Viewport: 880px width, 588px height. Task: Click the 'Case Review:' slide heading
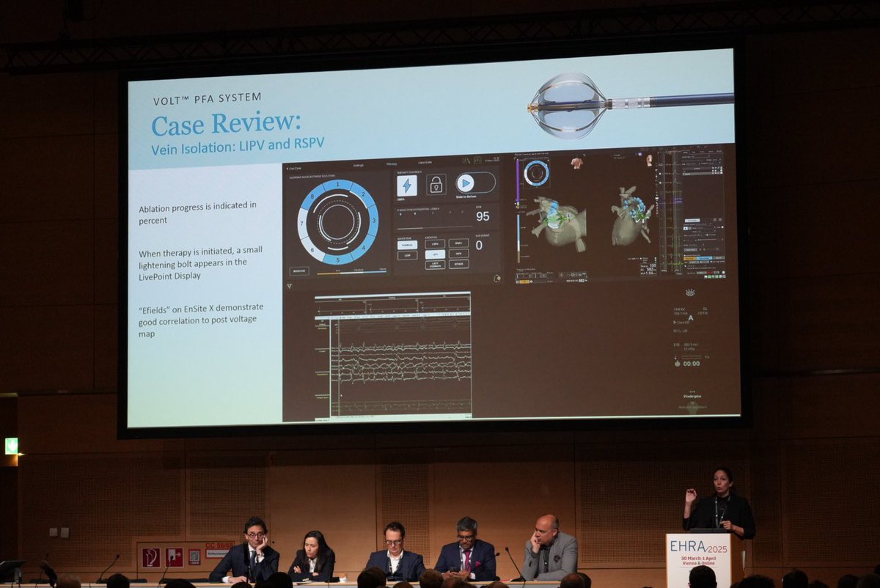(x=226, y=123)
